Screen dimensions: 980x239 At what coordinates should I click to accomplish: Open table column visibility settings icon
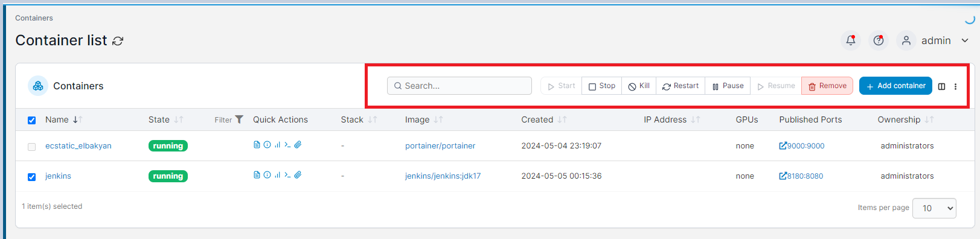[941, 86]
